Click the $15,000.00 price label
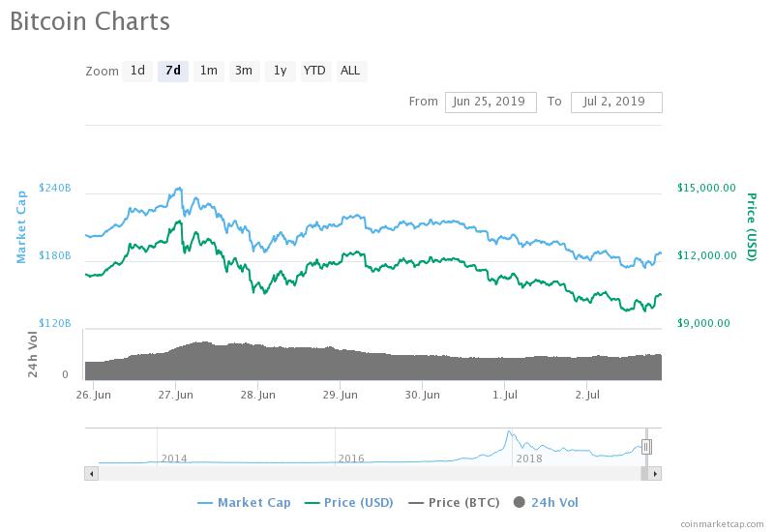Screen dimensions: 774x532 (x=706, y=188)
